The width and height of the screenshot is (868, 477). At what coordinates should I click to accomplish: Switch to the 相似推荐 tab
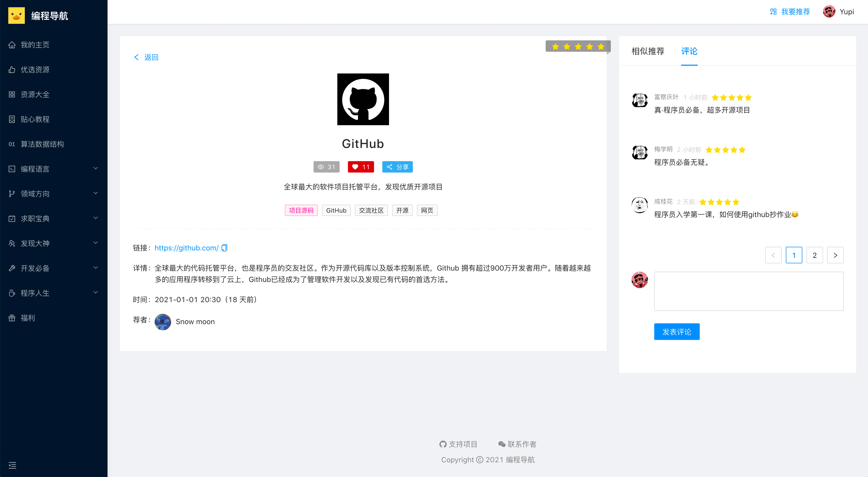[648, 51]
